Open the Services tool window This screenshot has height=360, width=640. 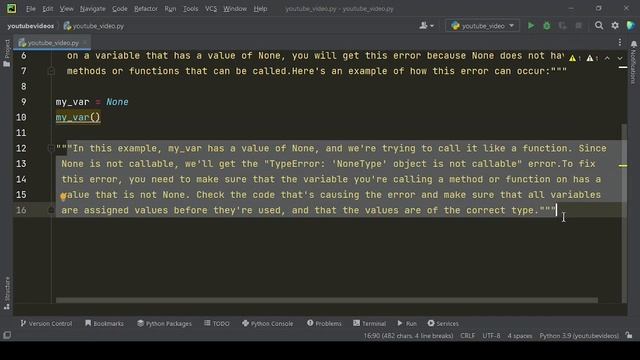coord(443,323)
